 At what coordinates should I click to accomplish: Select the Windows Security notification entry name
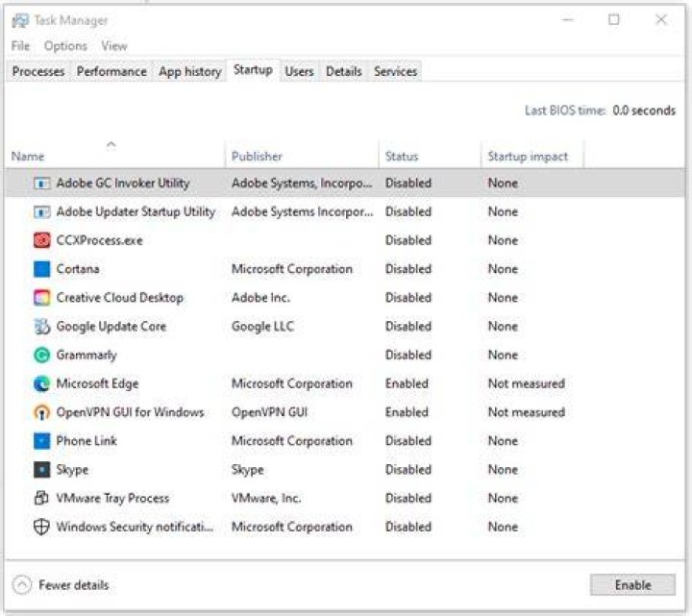[136, 527]
